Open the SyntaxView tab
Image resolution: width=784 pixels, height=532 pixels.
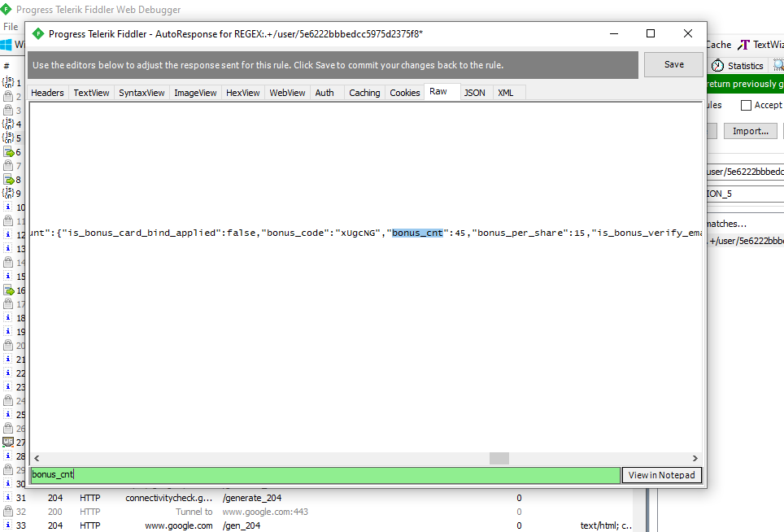point(142,93)
